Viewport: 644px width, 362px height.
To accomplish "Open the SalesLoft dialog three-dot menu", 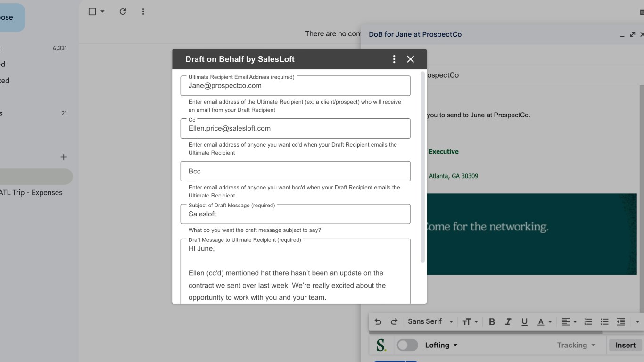I will tap(394, 59).
